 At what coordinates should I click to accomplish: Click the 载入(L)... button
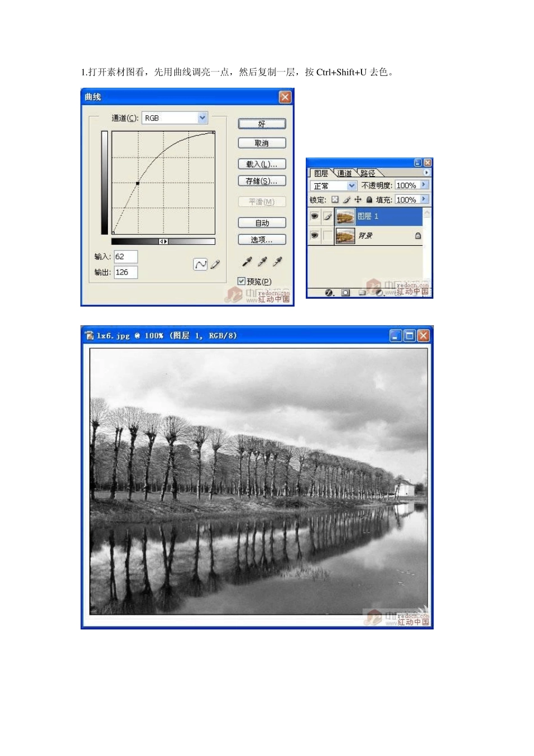point(262,164)
